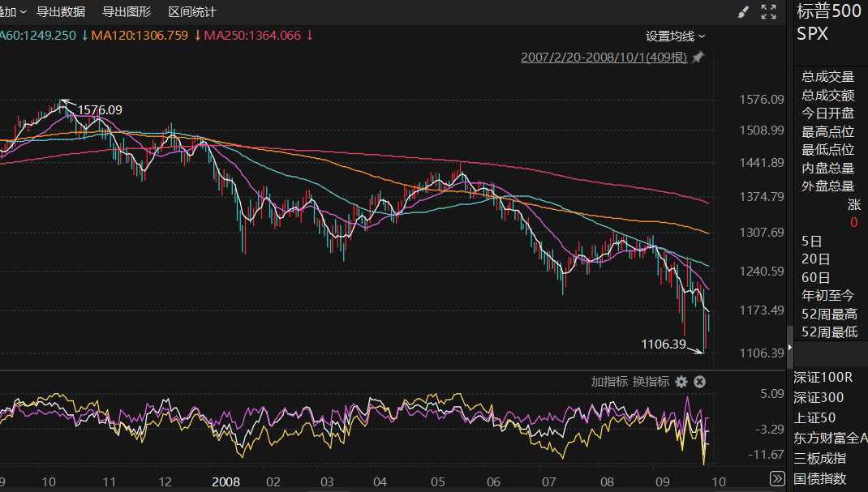Click 加指标 to add an indicator
This screenshot has height=492, width=868.
[x=609, y=382]
